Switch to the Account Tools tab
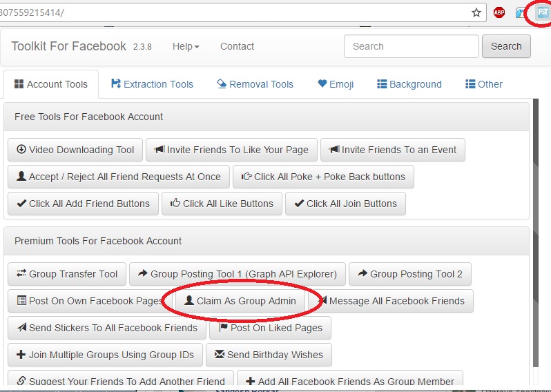Image resolution: width=551 pixels, height=392 pixels. (x=51, y=84)
